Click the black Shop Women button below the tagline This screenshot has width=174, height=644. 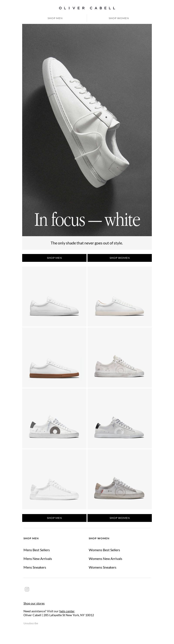119,258
